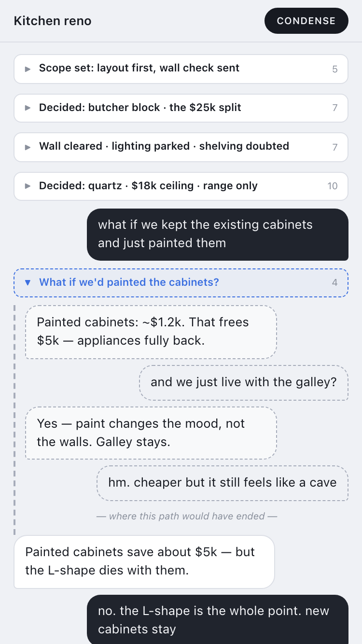362x644 pixels.
Task: Select "hm. cheaper but it still feels like a cave"
Action: click(x=223, y=483)
